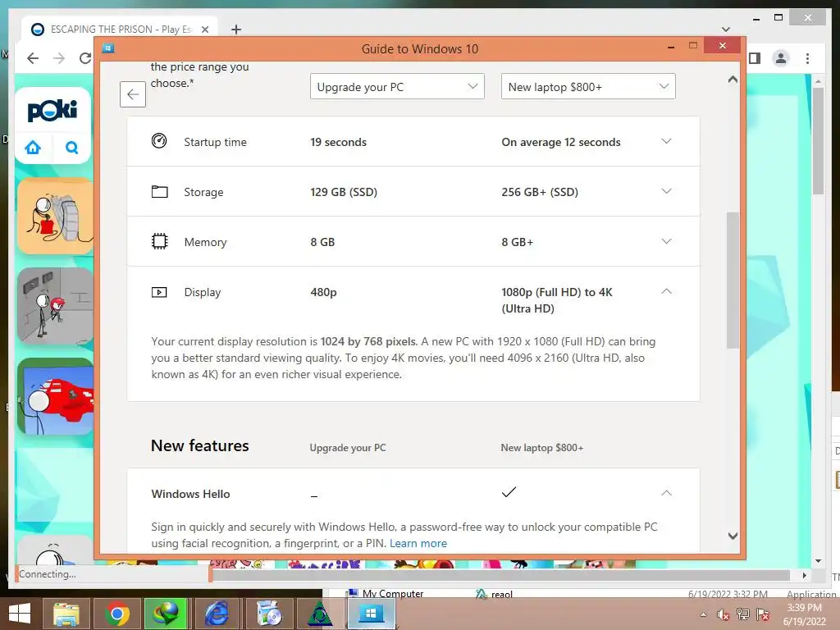840x630 pixels.
Task: Go forward in the browser
Action: click(59, 58)
